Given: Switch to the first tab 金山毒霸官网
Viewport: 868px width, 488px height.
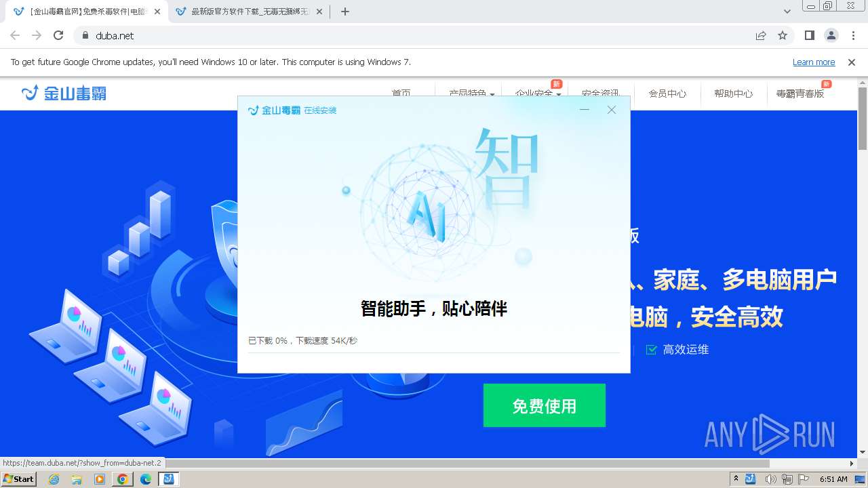Looking at the screenshot, I should pos(87,12).
